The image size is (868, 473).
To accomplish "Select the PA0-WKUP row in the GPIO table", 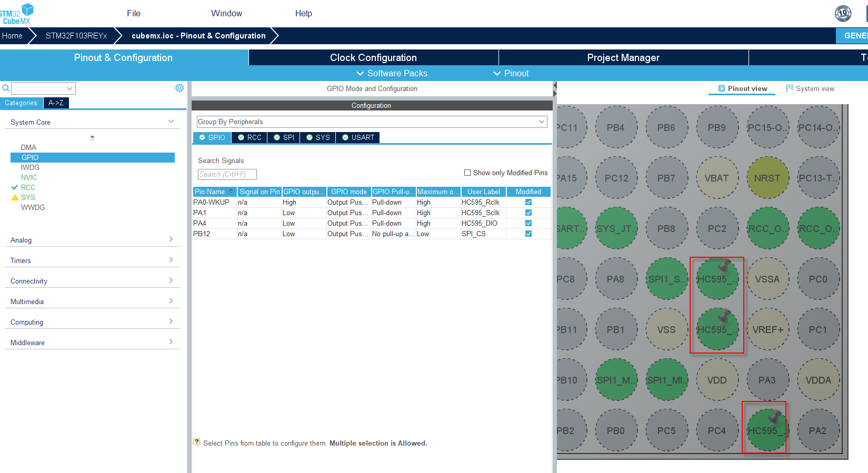I will click(x=372, y=202).
